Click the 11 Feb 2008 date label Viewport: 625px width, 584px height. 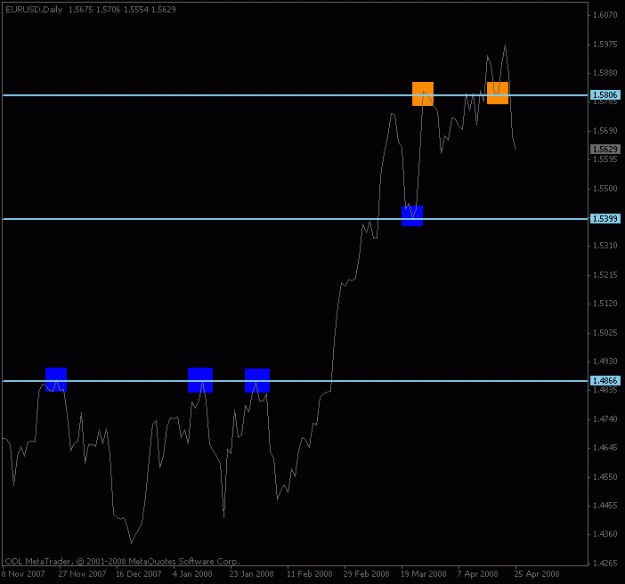pos(309,574)
